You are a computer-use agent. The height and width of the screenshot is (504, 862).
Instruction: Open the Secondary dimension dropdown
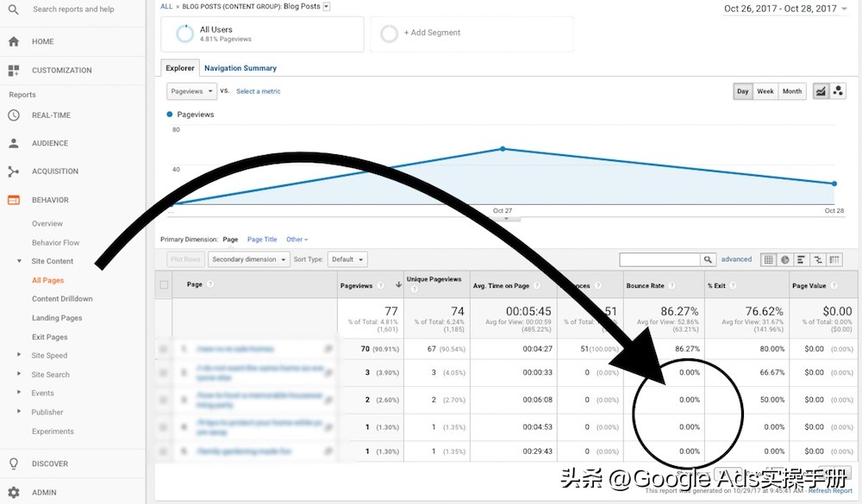(248, 258)
